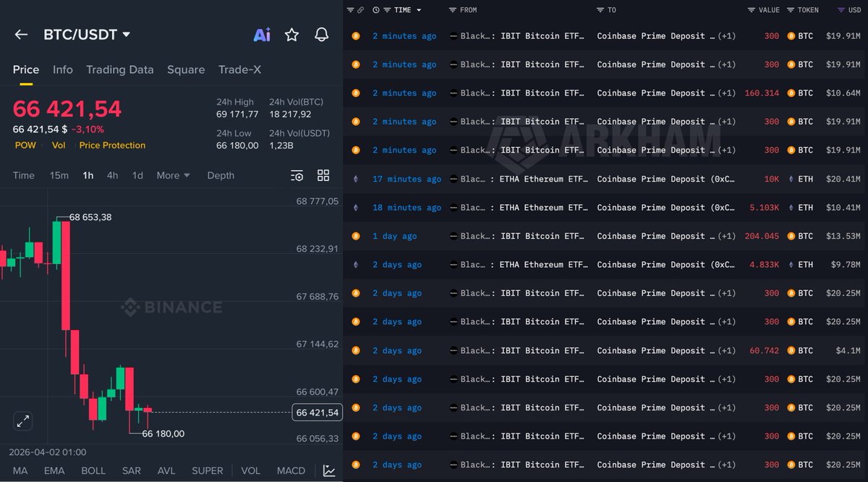Click the ETH token icon in the 4.833K row
Image resolution: width=868 pixels, height=482 pixels.
791,265
